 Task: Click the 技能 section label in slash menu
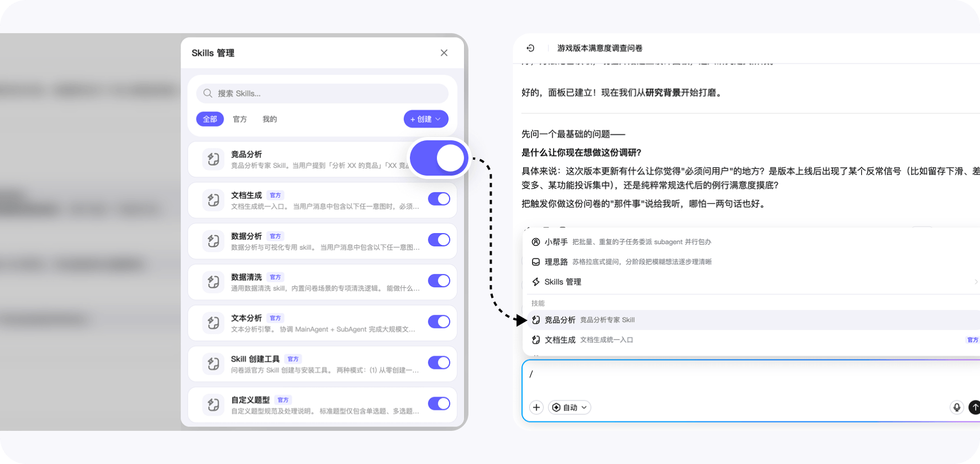[x=538, y=303]
